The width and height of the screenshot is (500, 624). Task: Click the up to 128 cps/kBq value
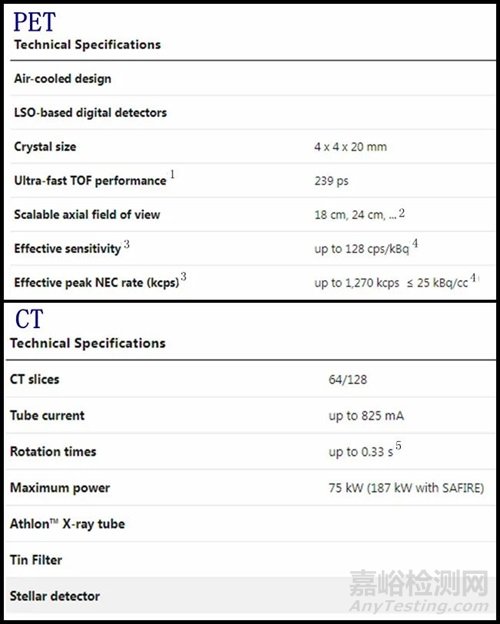click(361, 249)
